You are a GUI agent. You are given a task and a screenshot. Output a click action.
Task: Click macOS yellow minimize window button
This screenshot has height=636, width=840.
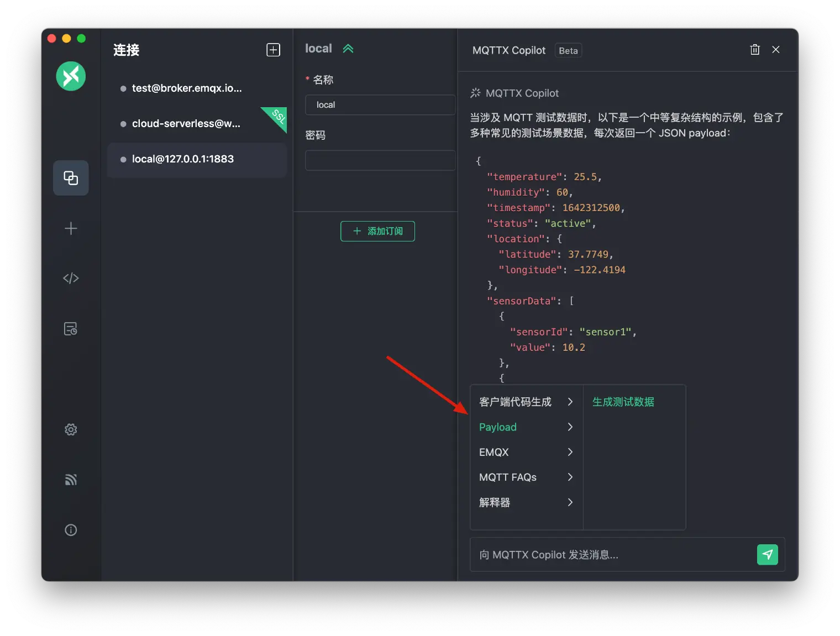[66, 38]
